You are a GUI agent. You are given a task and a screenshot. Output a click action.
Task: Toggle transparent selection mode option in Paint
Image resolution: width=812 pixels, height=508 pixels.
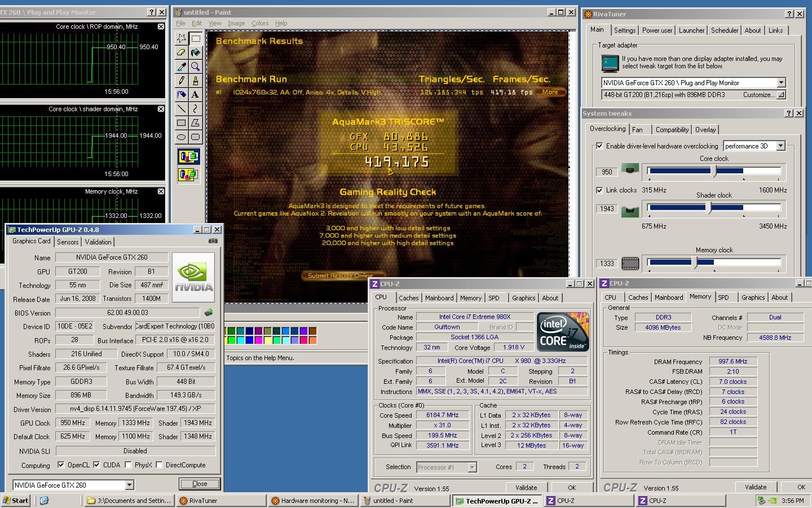188,174
